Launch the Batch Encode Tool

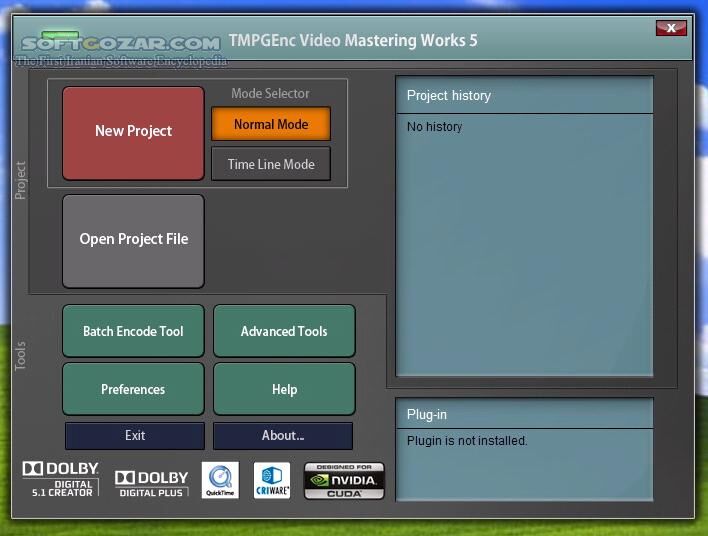(133, 331)
